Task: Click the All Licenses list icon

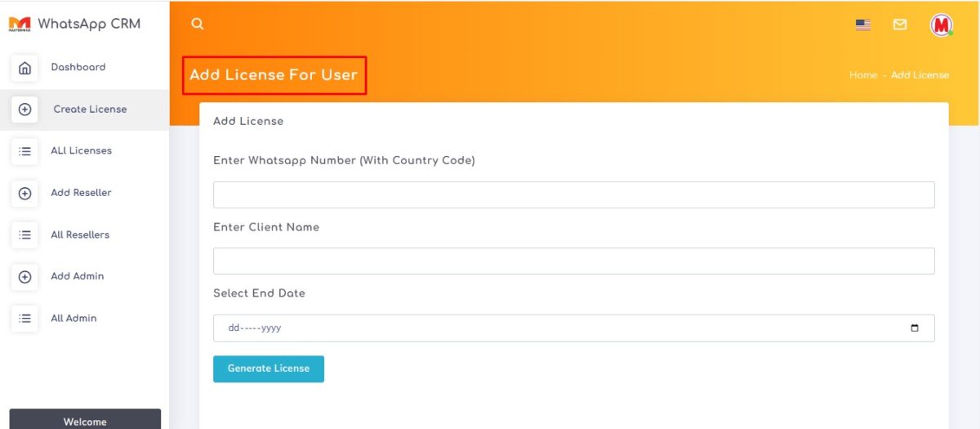Action: click(x=24, y=151)
